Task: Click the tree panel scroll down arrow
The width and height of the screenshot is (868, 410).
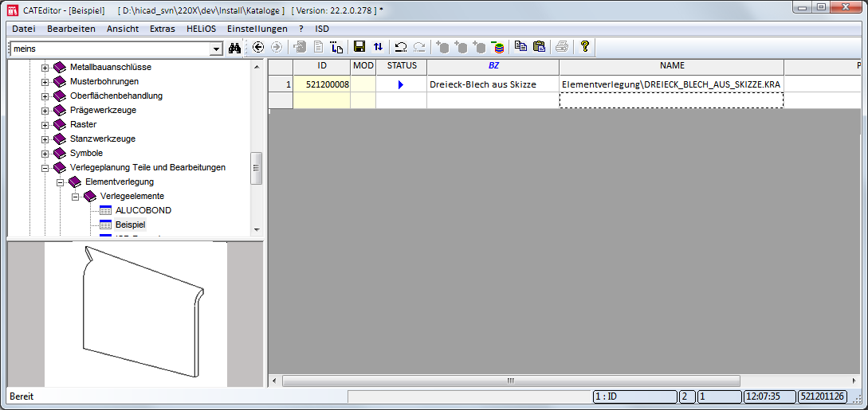Action: (x=257, y=229)
